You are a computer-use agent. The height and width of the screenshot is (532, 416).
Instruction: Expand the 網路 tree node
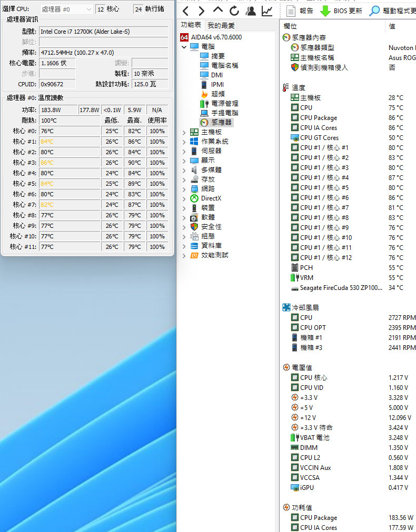[x=184, y=189]
